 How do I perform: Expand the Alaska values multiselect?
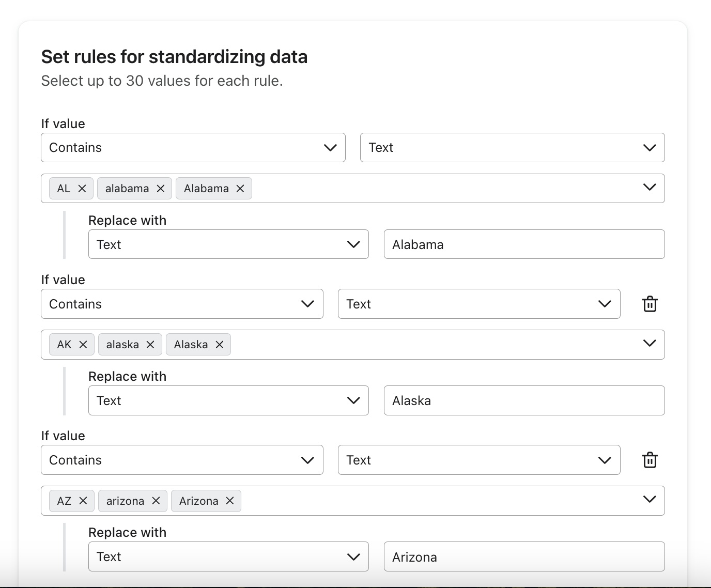648,344
